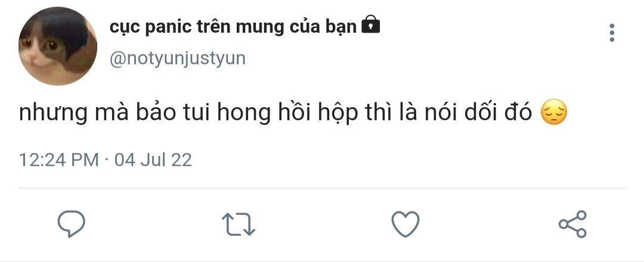Viewport: 644px width, 262px height.
Task: Click empty space between reply and retweet icons
Action: tap(153, 224)
